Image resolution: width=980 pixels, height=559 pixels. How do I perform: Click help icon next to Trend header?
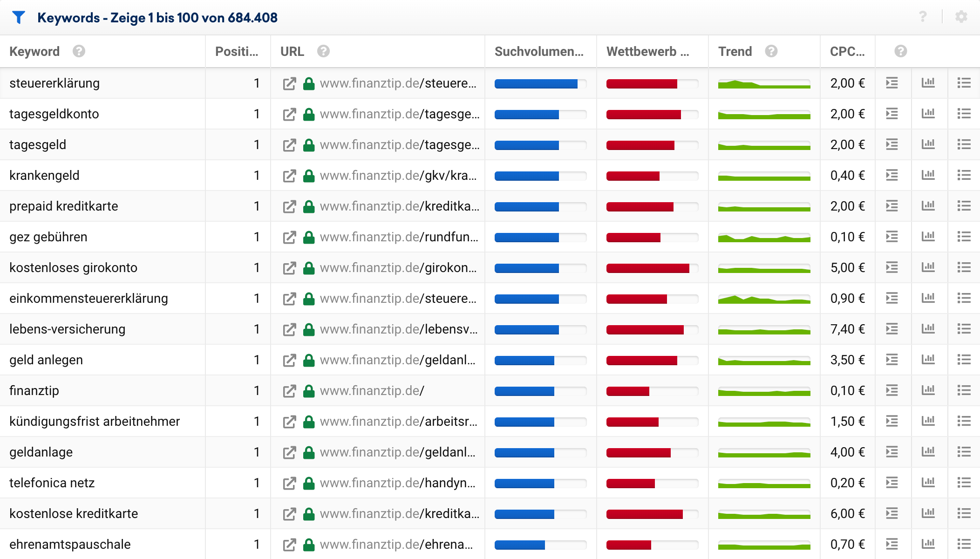(771, 51)
